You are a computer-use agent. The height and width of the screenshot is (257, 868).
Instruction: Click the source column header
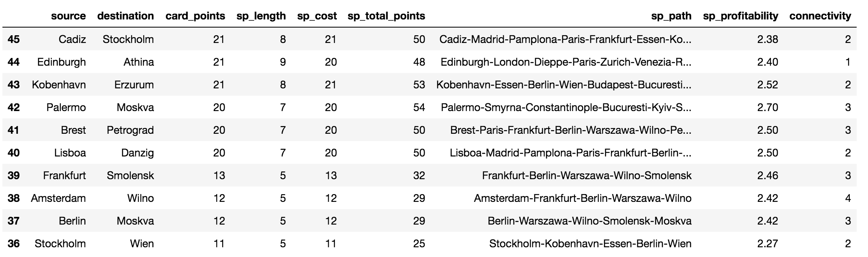(x=68, y=16)
